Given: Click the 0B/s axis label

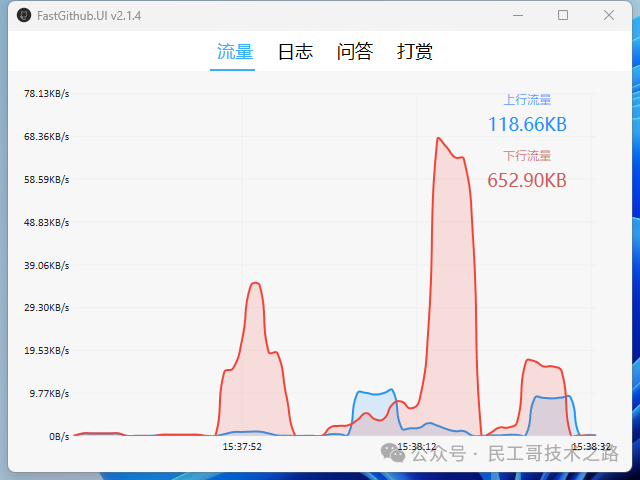Looking at the screenshot, I should tap(59, 436).
